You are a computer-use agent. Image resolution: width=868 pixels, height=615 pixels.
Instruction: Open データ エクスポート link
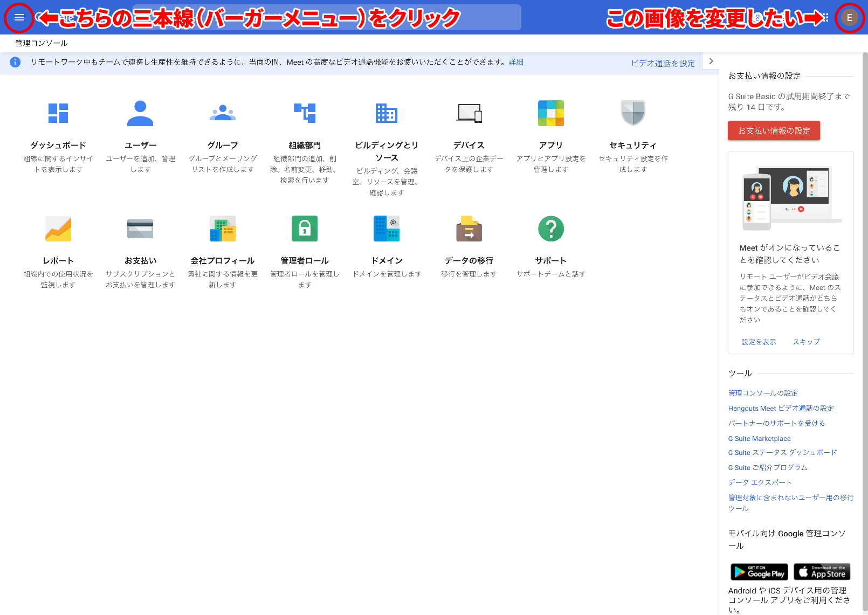760,482
